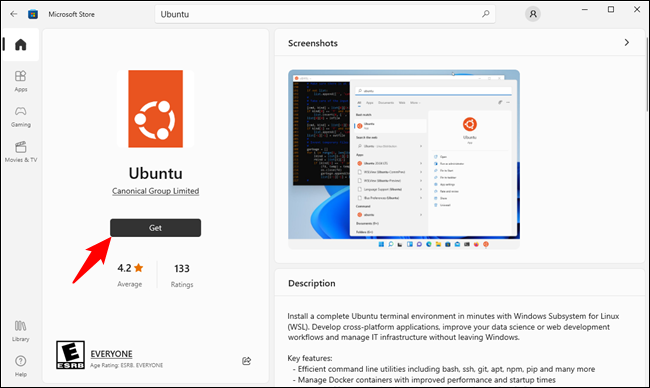650x388 pixels.
Task: Click the search magnifier icon
Action: (x=485, y=14)
